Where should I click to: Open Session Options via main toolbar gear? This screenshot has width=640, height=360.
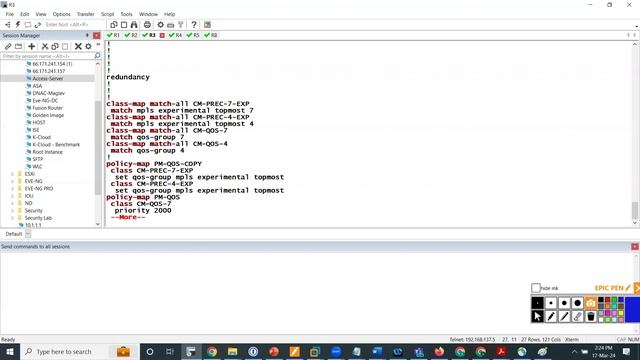160,25
